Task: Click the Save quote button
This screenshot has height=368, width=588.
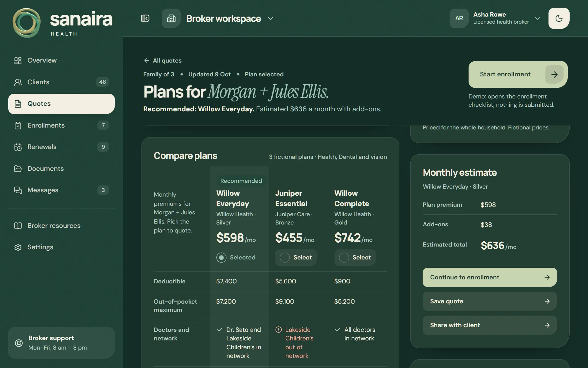Action: (x=490, y=301)
